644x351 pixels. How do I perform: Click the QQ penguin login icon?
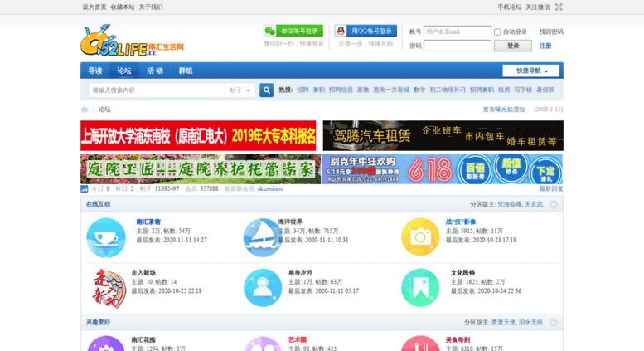[341, 31]
